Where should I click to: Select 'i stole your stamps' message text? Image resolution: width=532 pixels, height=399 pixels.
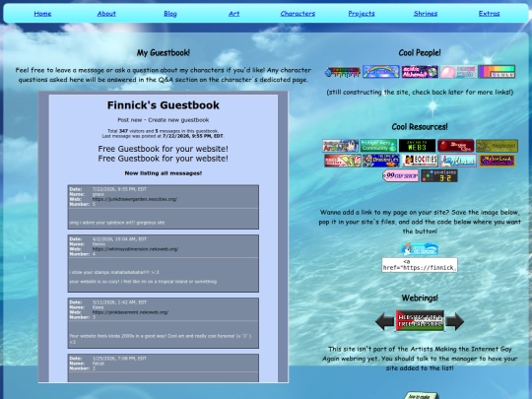114,272
